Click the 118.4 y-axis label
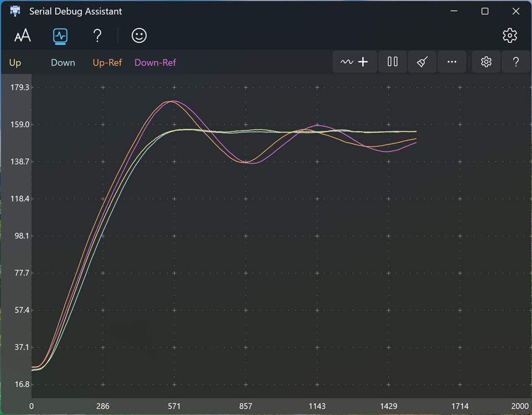 coord(19,199)
